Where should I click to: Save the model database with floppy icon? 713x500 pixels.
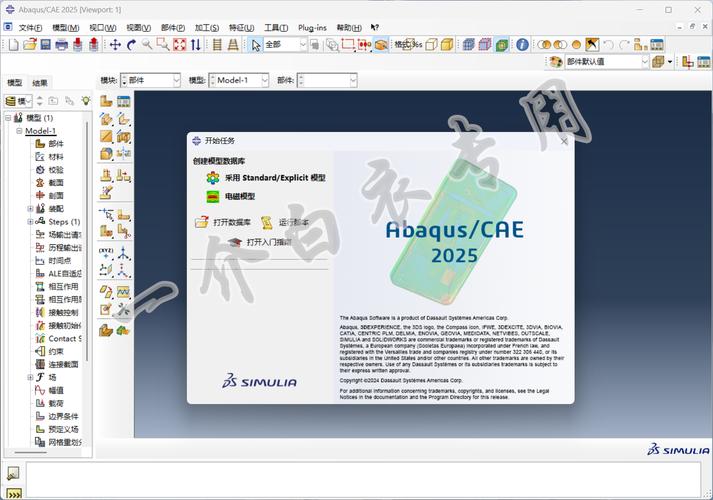[45, 45]
